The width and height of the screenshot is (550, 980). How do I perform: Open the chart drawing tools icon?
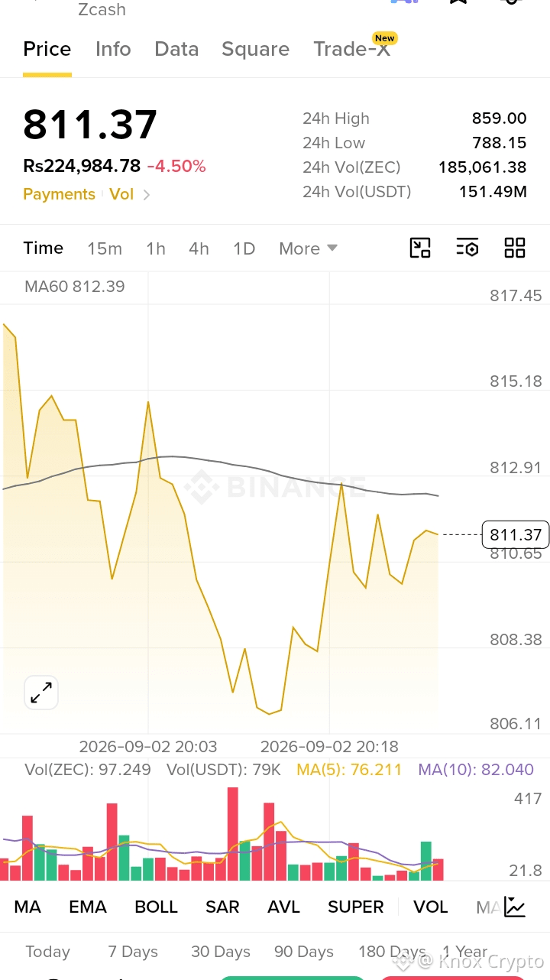(420, 248)
